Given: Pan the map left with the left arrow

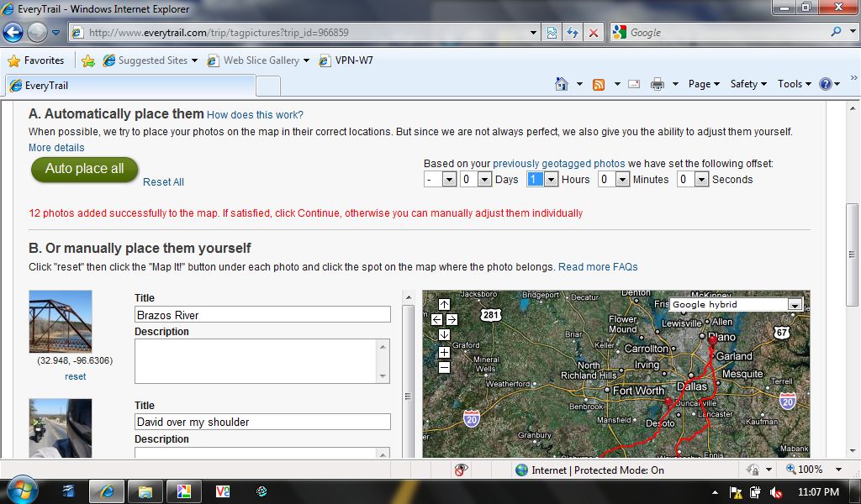Looking at the screenshot, I should click(x=437, y=319).
